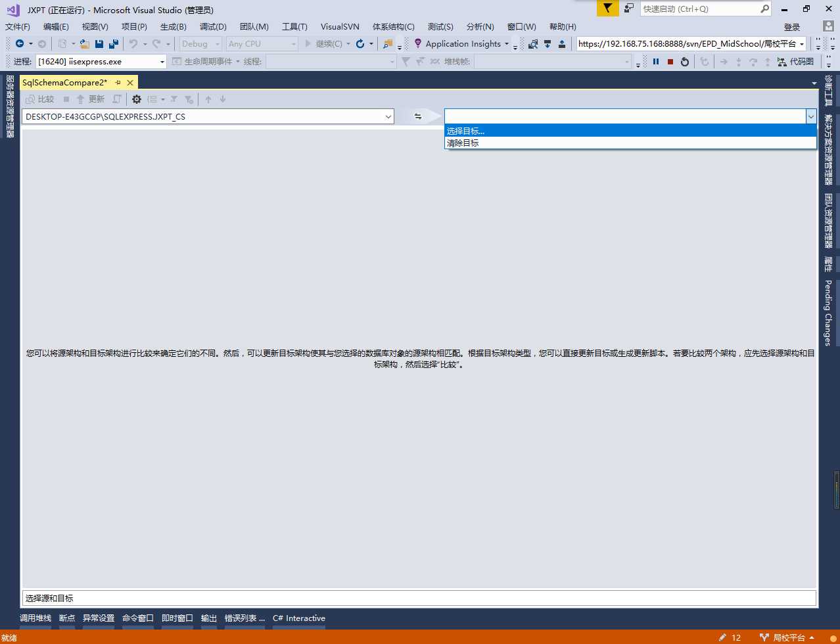Click the account avatar icon
Viewport: 840px width, 644px height.
tap(829, 26)
